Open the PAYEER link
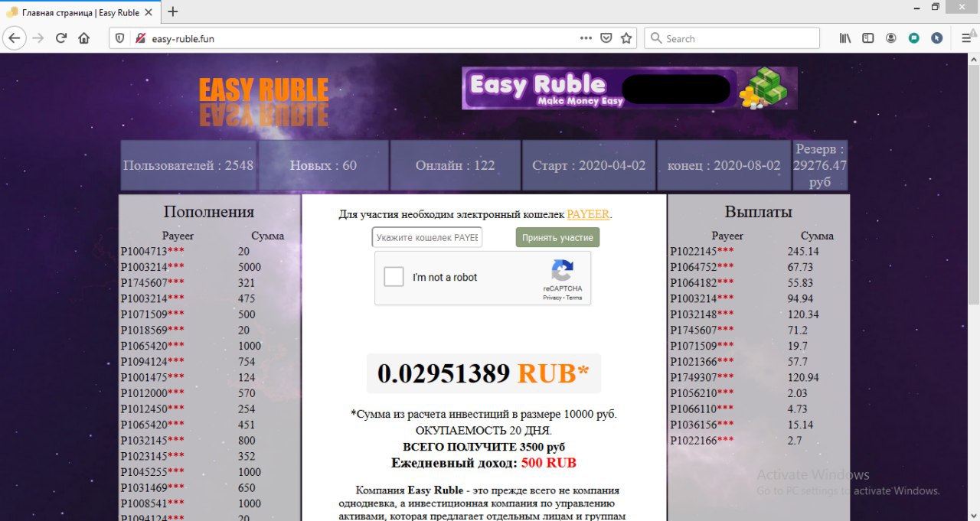 click(588, 214)
